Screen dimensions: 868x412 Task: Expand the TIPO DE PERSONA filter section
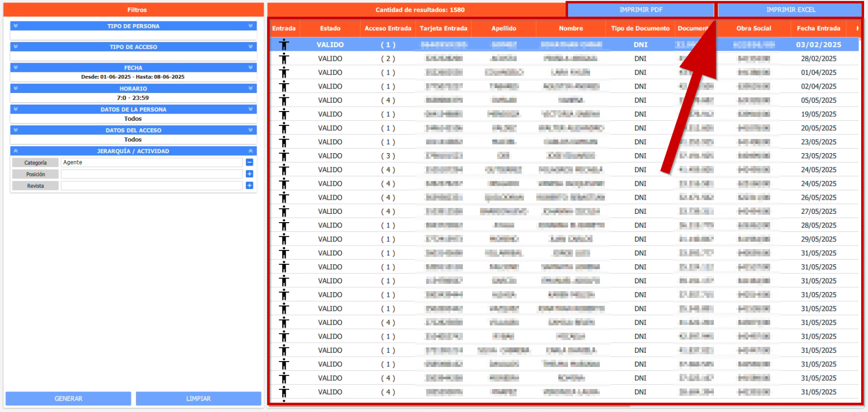[133, 26]
